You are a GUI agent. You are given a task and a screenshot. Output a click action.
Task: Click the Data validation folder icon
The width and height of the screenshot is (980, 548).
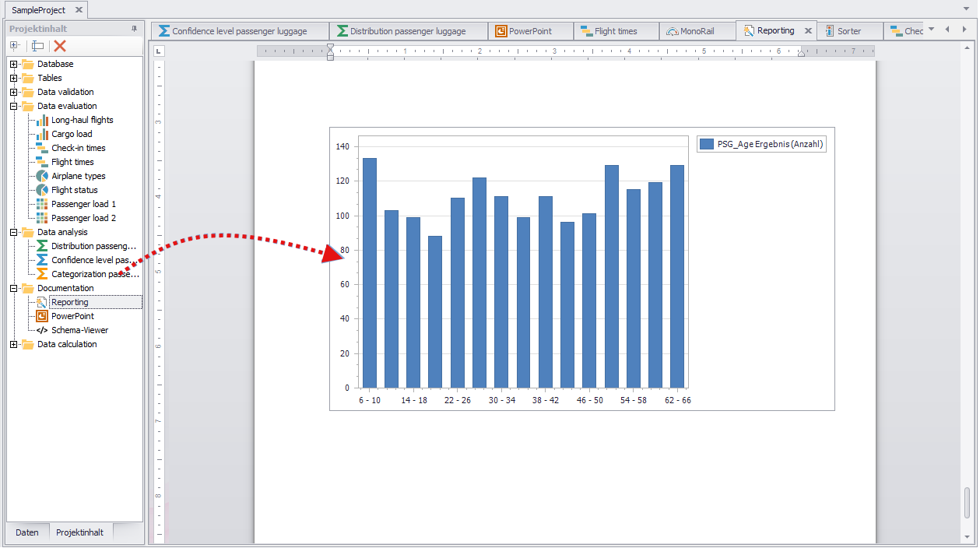tap(28, 92)
